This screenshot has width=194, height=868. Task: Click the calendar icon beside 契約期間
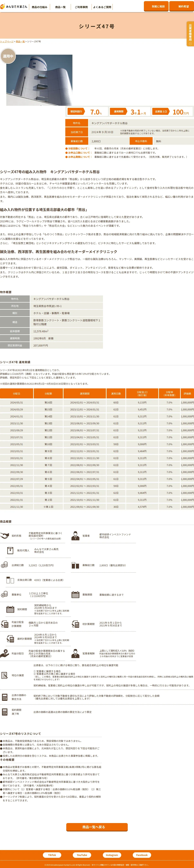11,609
